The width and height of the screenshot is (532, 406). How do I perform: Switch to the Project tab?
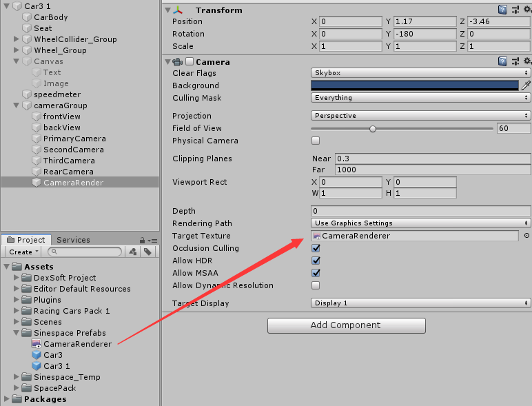(x=26, y=240)
